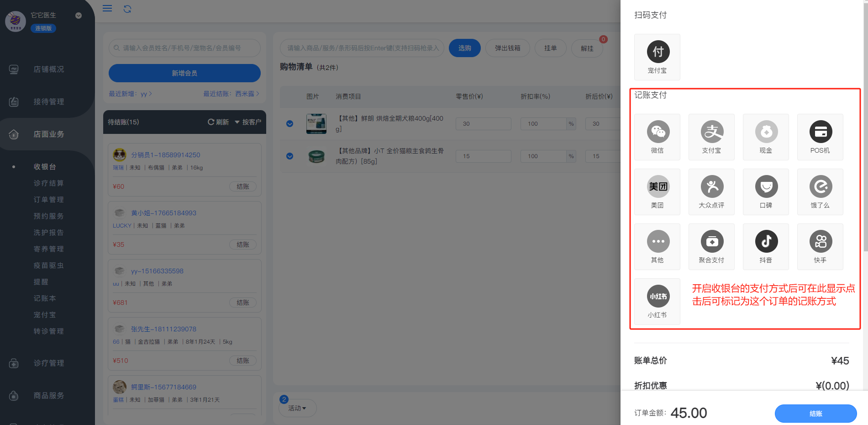Open 洗护报告 submenu item
This screenshot has height=425, width=868.
pos(48,233)
